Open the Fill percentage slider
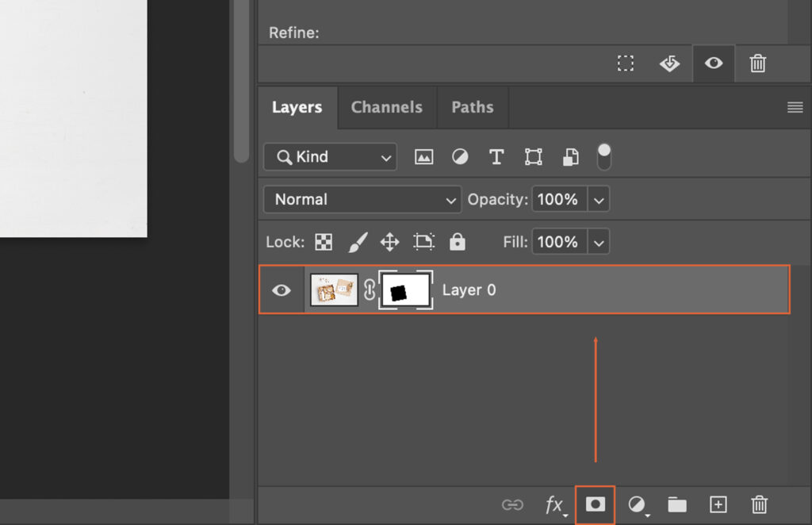812x525 pixels. pos(599,242)
